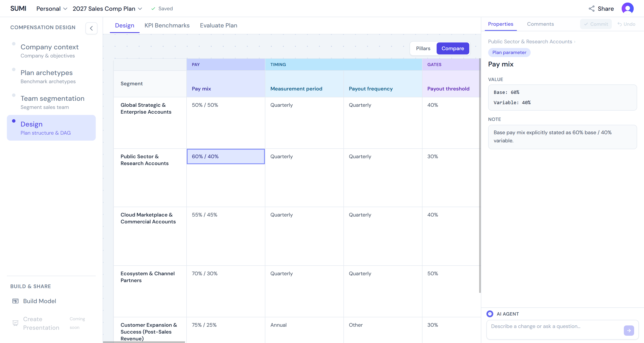Image resolution: width=644 pixels, height=343 pixels.
Task: Open the user profile avatar
Action: pos(627,9)
